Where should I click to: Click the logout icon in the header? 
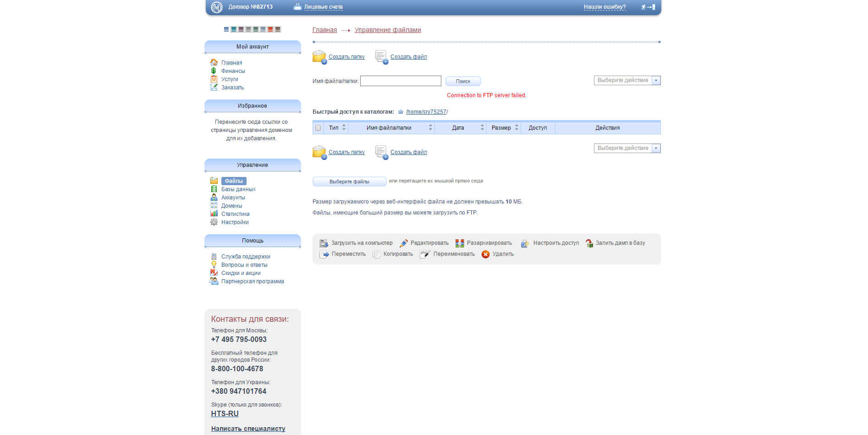tap(648, 7)
